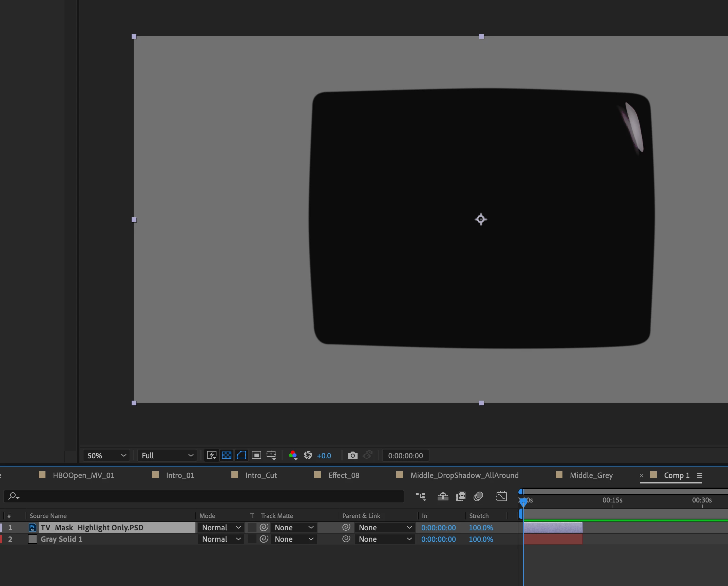The height and width of the screenshot is (586, 728).
Task: Open the Full resolution dropdown
Action: tap(167, 456)
